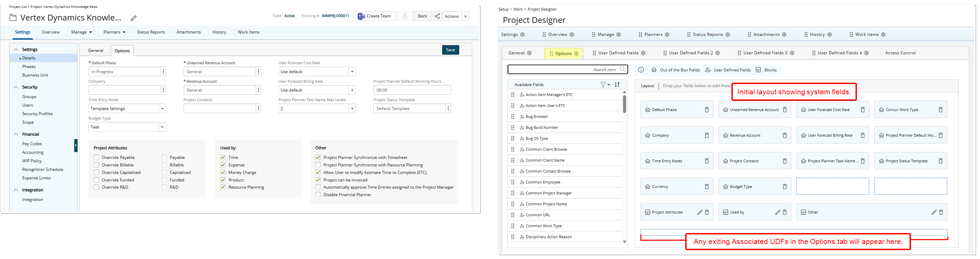Click the Search item input field
This screenshot has width=980, height=259.
pyautogui.click(x=563, y=70)
